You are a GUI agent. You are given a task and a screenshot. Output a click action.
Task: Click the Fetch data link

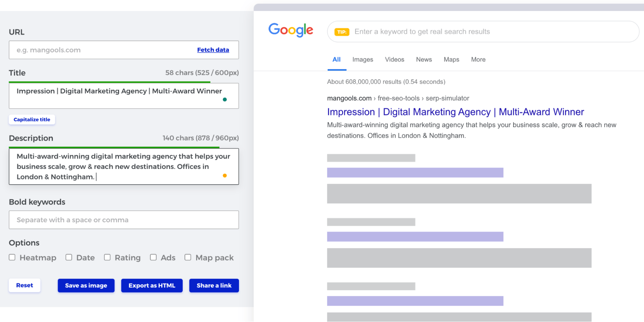click(213, 50)
